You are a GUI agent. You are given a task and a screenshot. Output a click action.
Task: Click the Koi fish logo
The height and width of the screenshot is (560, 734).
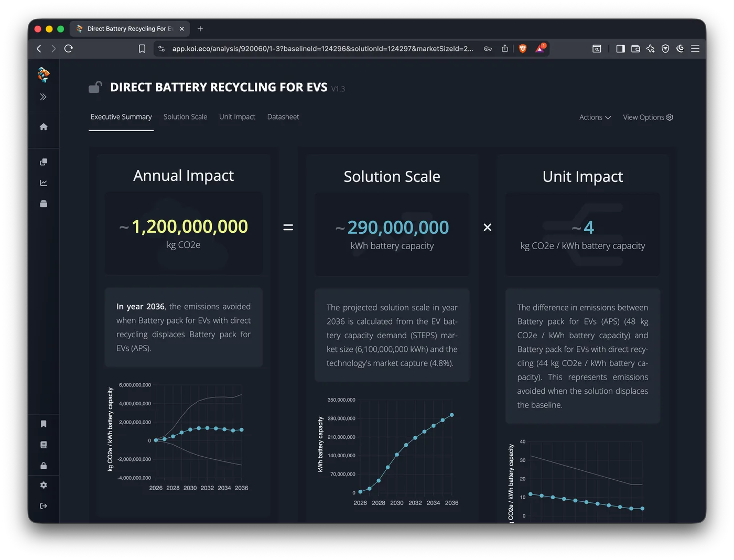coord(44,74)
